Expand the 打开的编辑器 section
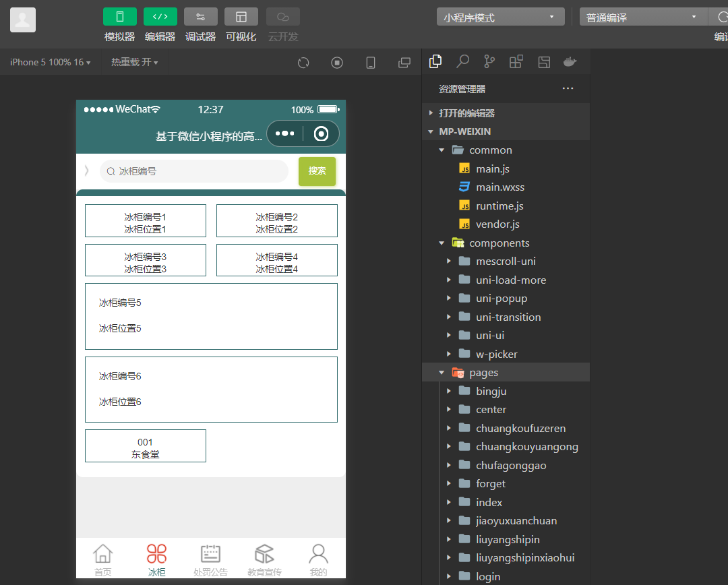This screenshot has height=585, width=728. pyautogui.click(x=506, y=113)
